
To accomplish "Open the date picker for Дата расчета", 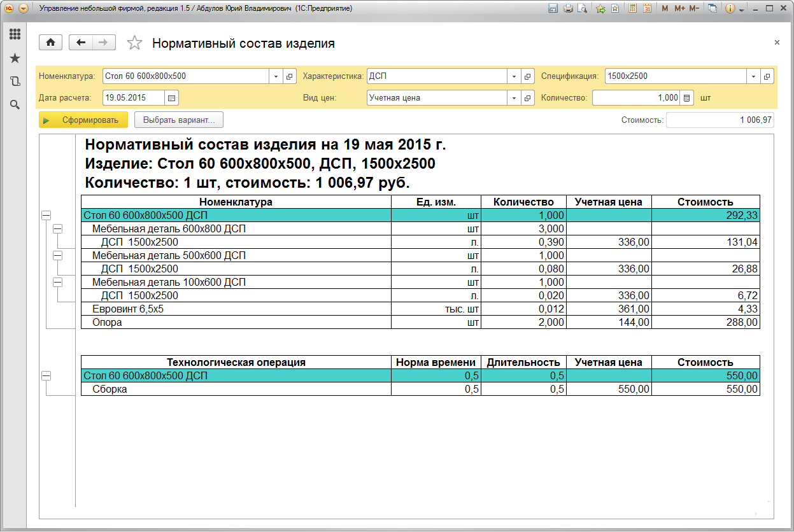I will click(171, 98).
